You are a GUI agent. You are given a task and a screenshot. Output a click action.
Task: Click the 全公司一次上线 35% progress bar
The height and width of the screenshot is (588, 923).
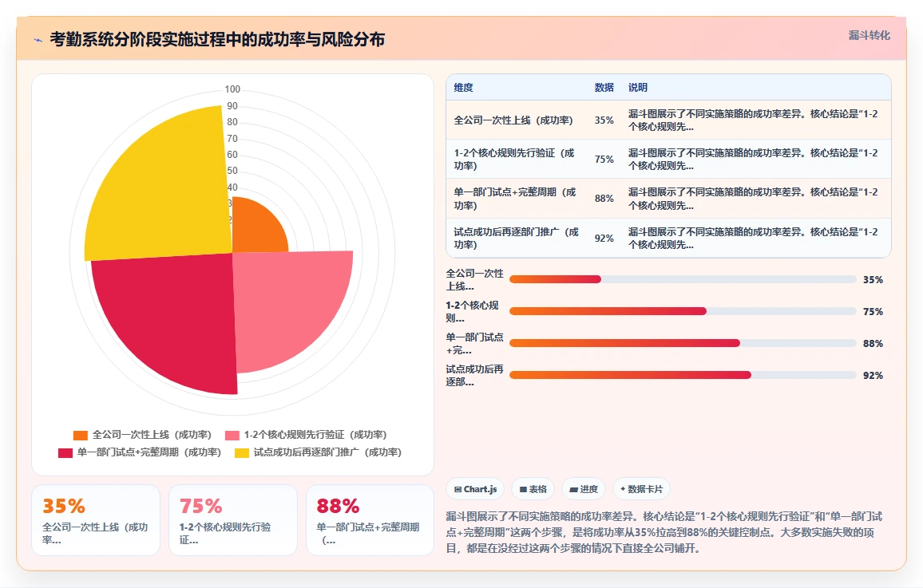click(683, 279)
